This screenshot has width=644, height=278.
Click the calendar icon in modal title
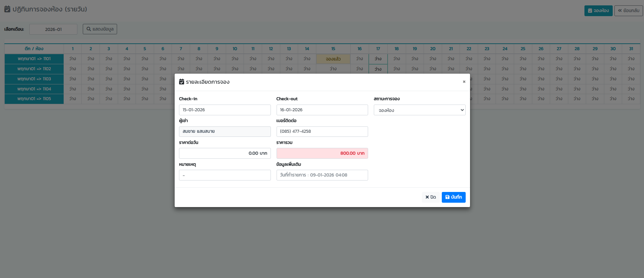click(x=182, y=82)
